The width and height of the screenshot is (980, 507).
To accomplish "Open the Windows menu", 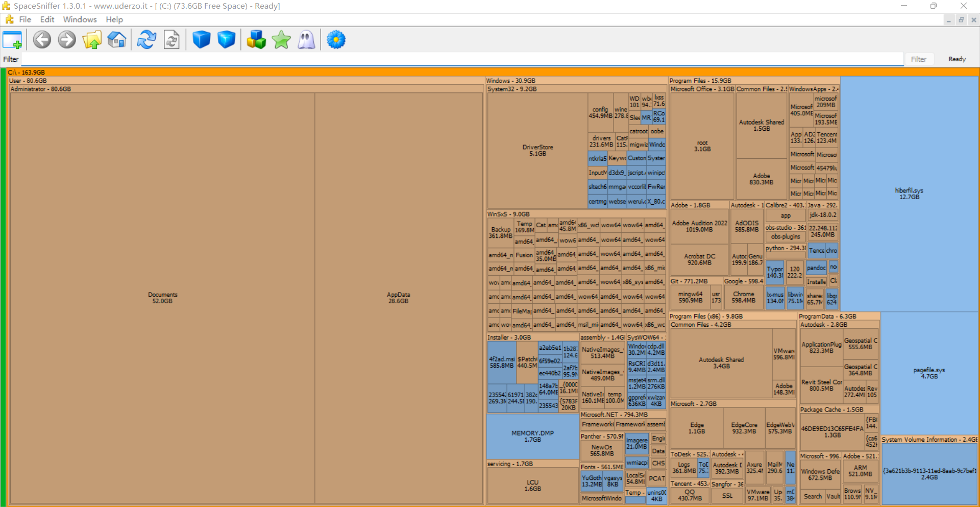I will (x=80, y=19).
